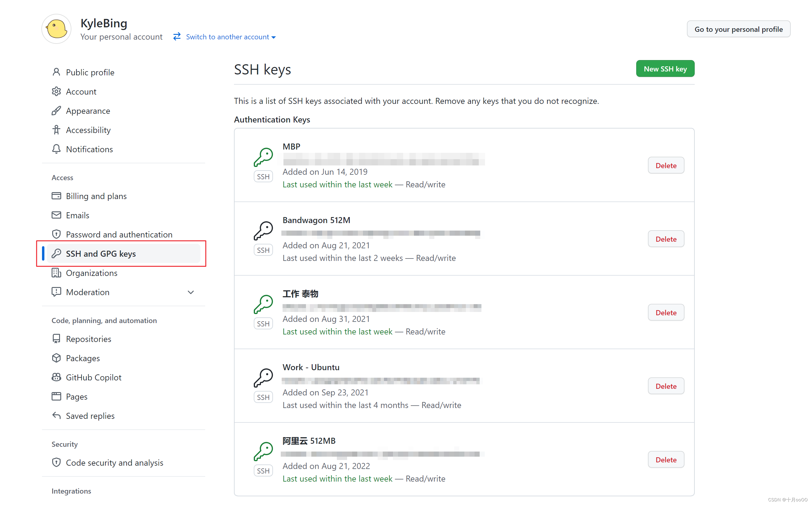
Task: Click the 'Added on Aug 21, 2022' text
Action: (326, 466)
